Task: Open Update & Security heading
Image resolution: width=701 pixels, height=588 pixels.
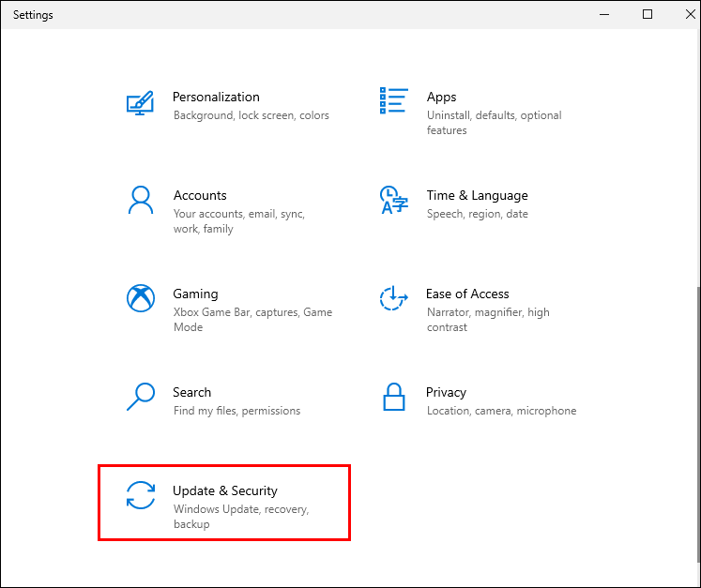Action: pyautogui.click(x=225, y=490)
